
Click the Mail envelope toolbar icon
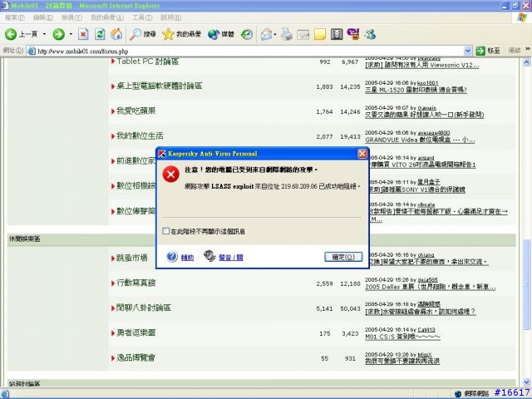point(267,34)
